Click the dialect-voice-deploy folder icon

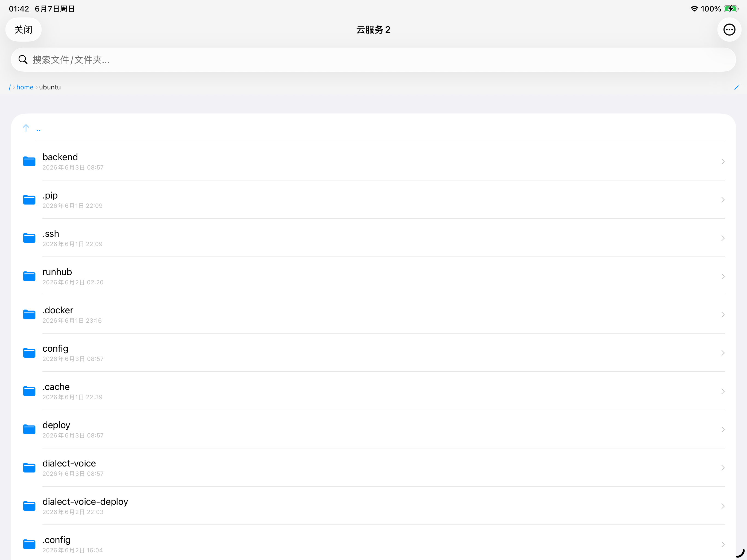(29, 506)
